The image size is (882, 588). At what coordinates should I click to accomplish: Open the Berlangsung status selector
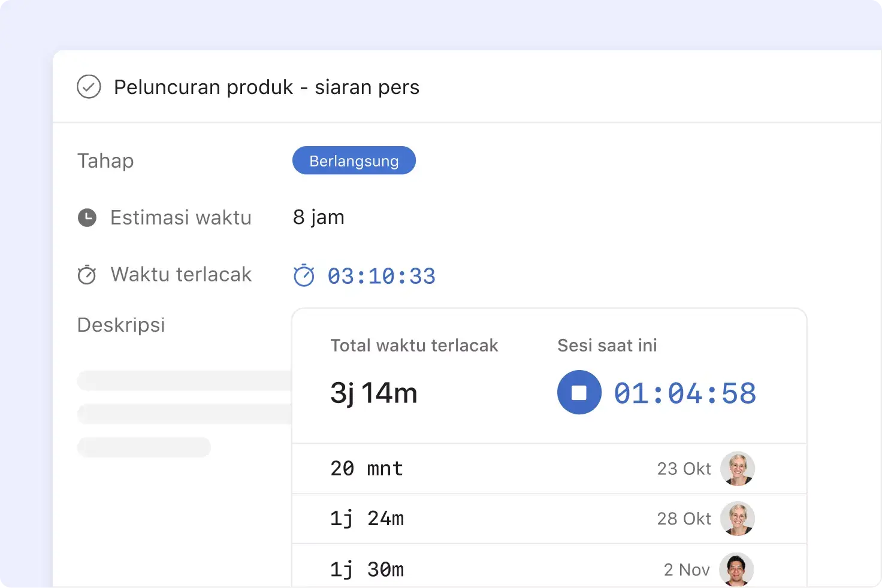(354, 160)
